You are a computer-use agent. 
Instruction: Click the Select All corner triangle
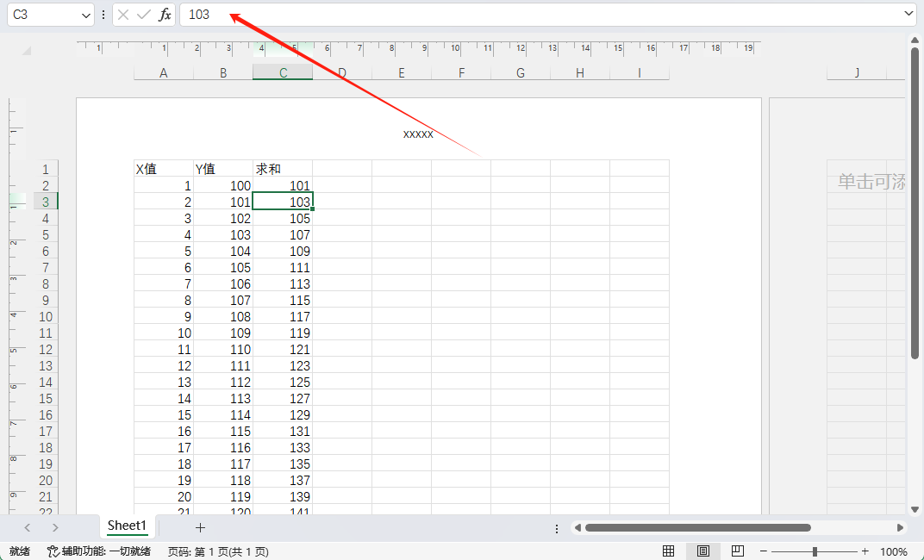tap(27, 51)
